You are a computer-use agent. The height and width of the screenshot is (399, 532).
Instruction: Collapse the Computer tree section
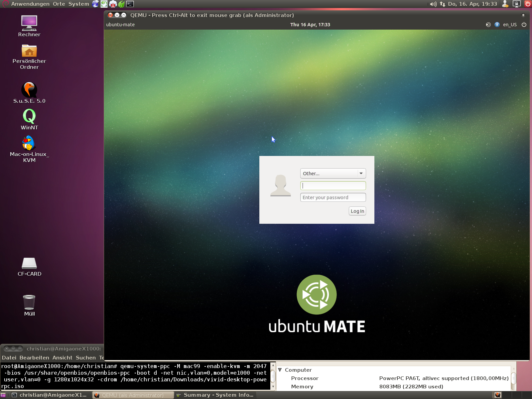pos(280,370)
